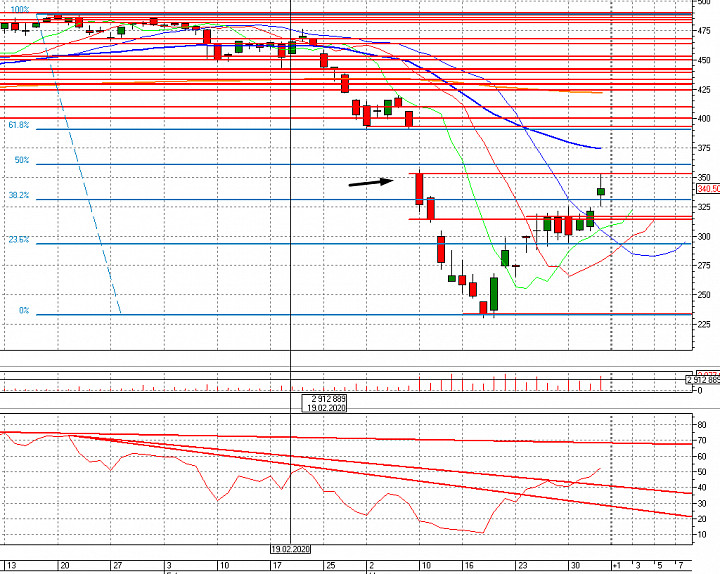Image resolution: width=720 pixels, height=574 pixels.
Task: Click the +1 date label on time axis
Action: click(x=617, y=565)
